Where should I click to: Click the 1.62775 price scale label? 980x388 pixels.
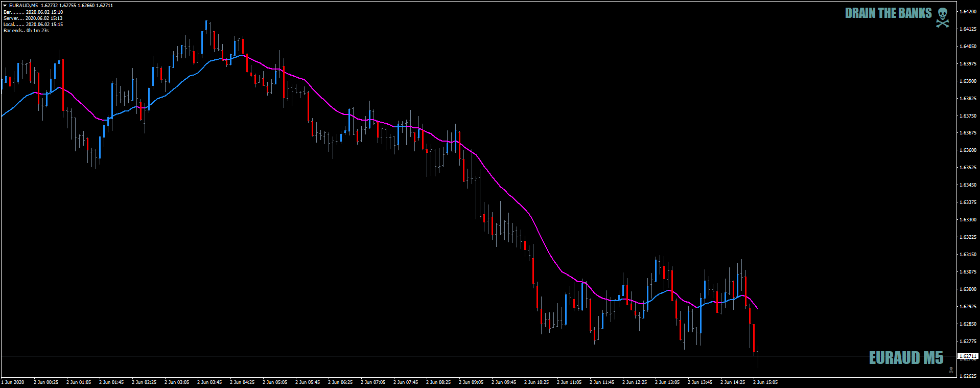(x=968, y=341)
